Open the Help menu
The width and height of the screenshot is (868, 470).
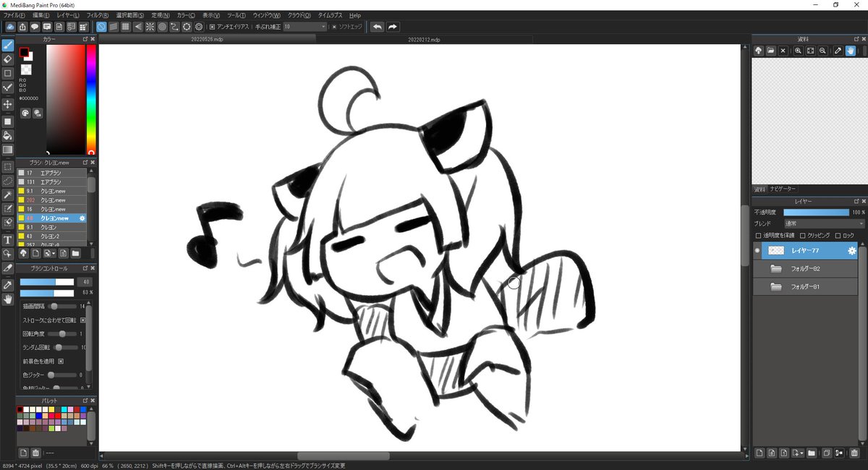354,14
